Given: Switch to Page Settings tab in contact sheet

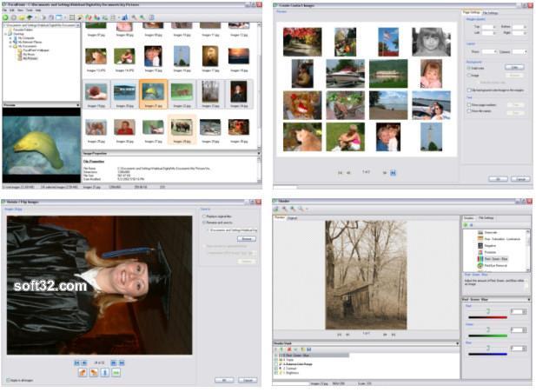Looking at the screenshot, I should 471,12.
